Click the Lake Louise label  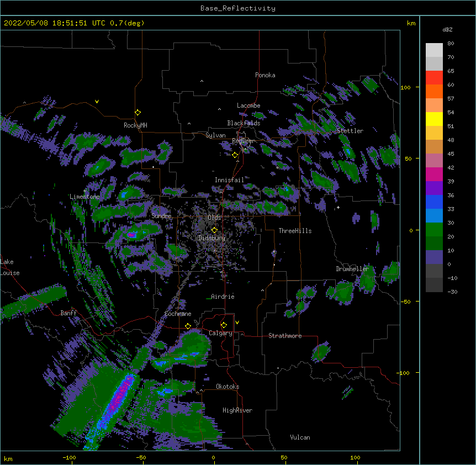pyautogui.click(x=10, y=267)
